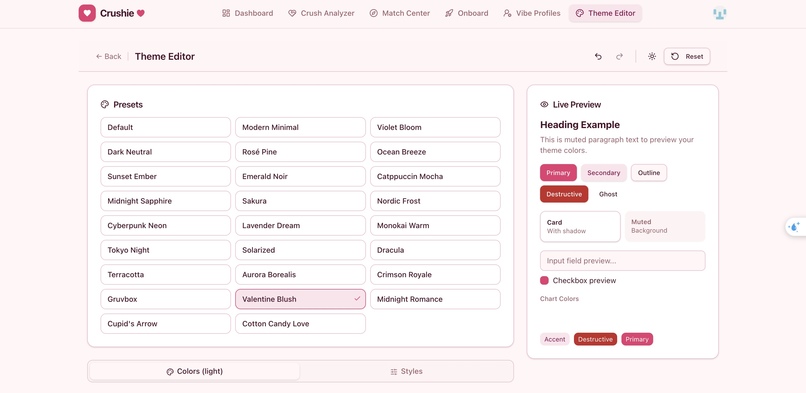
Task: Choose the Dracula preset
Action: pyautogui.click(x=435, y=250)
